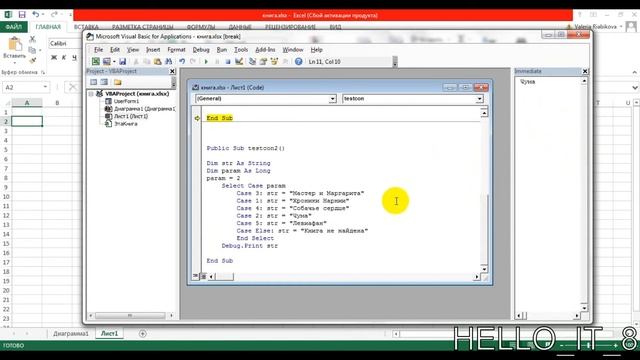This screenshot has height=360, width=640.
Task: Switch to Procedure View in code window
Action: coord(196,276)
